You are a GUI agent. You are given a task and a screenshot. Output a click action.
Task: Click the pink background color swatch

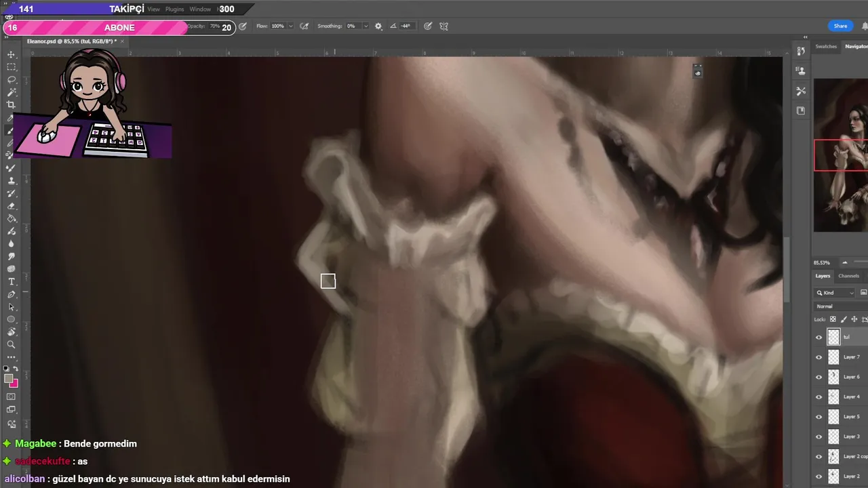(15, 384)
